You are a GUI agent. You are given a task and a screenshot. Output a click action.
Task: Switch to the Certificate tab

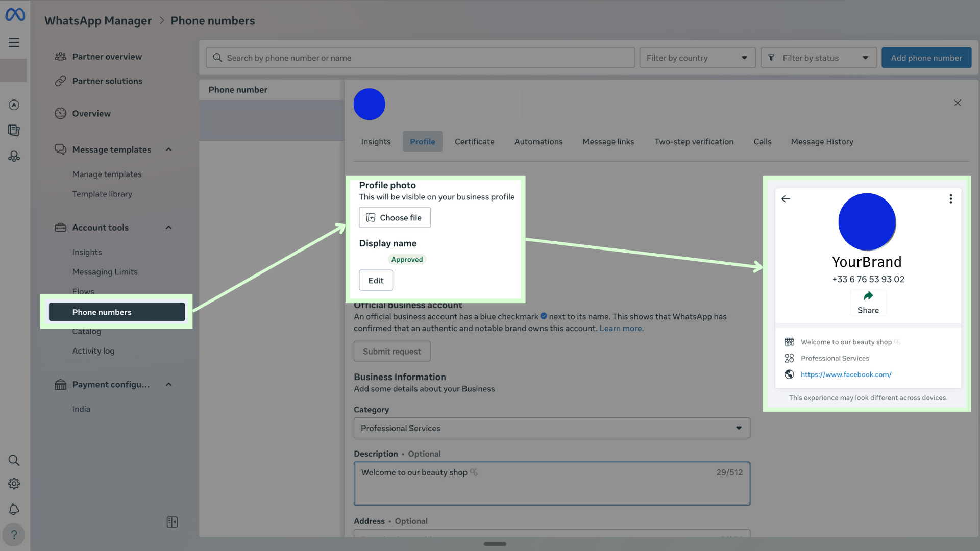(474, 142)
